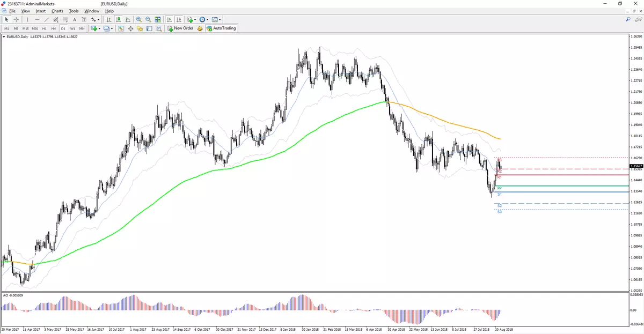Open the Strategy Tester icon
Screen dimensions: 644x334
(x=159, y=28)
